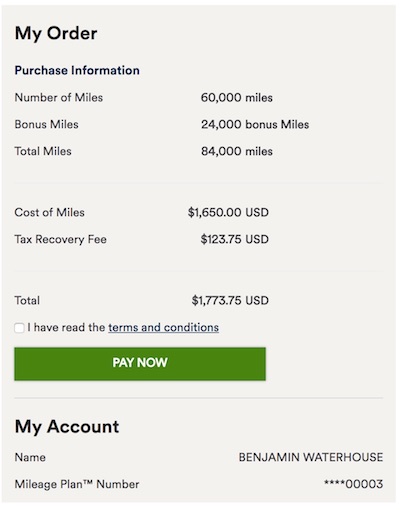Open the terms and conditions link

163,327
